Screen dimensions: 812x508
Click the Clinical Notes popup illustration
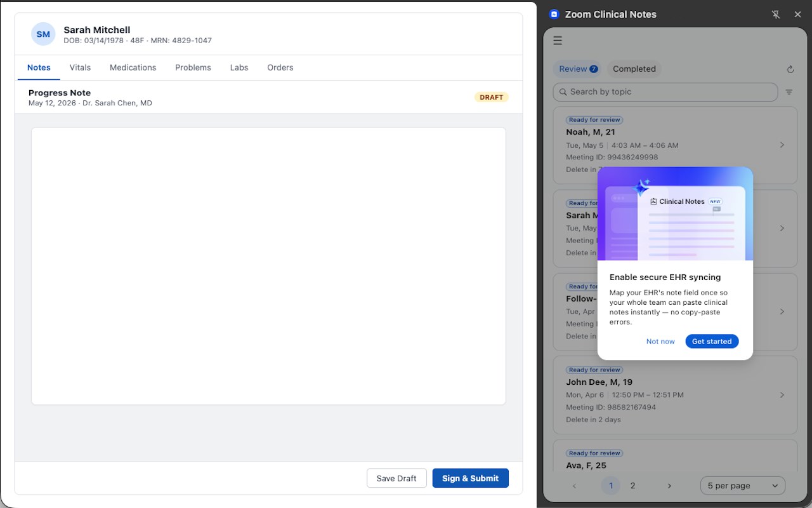point(675,213)
